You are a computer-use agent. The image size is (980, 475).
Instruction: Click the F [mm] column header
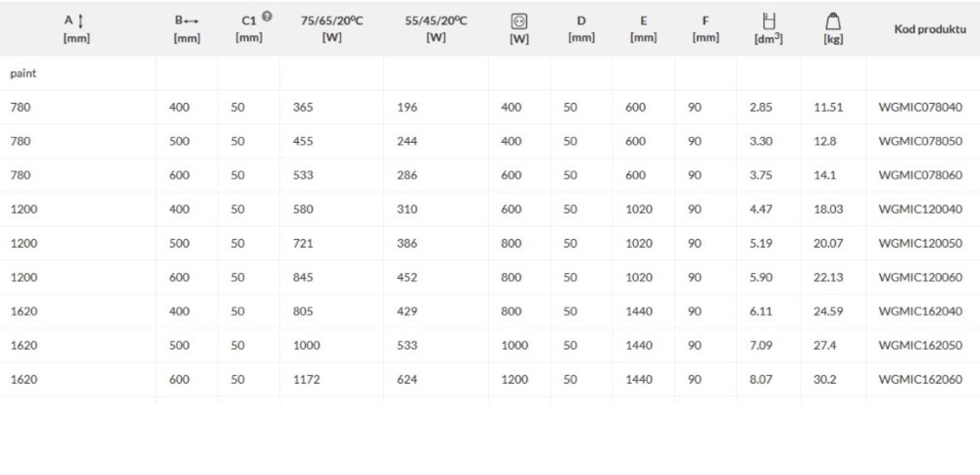tap(706, 28)
